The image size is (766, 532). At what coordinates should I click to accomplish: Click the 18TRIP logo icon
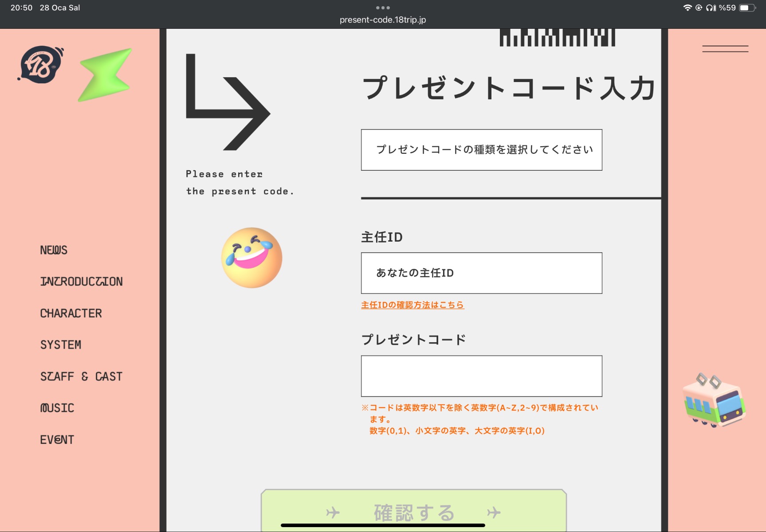point(41,64)
